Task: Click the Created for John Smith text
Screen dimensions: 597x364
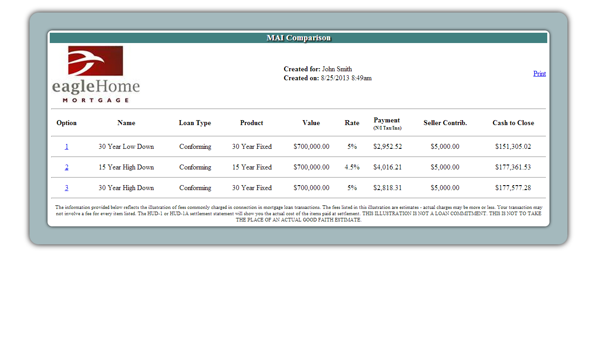Action: [x=318, y=69]
